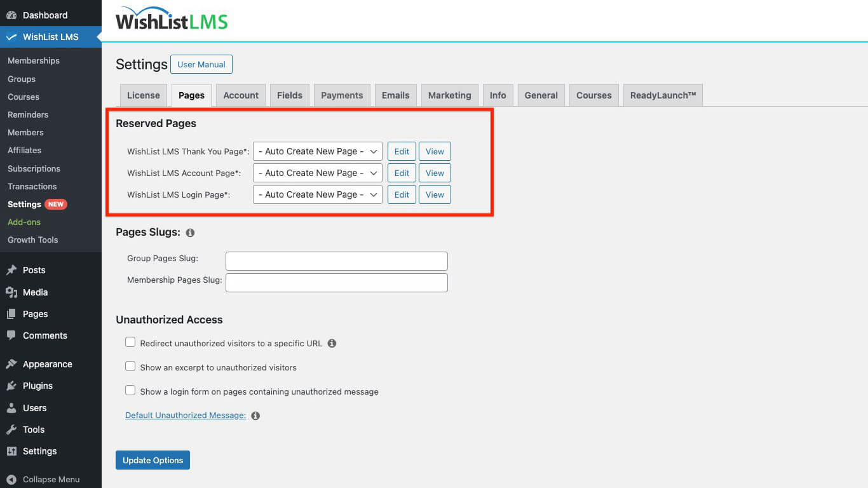Switch to the Payments tab
The width and height of the screenshot is (868, 488).
[x=342, y=95]
